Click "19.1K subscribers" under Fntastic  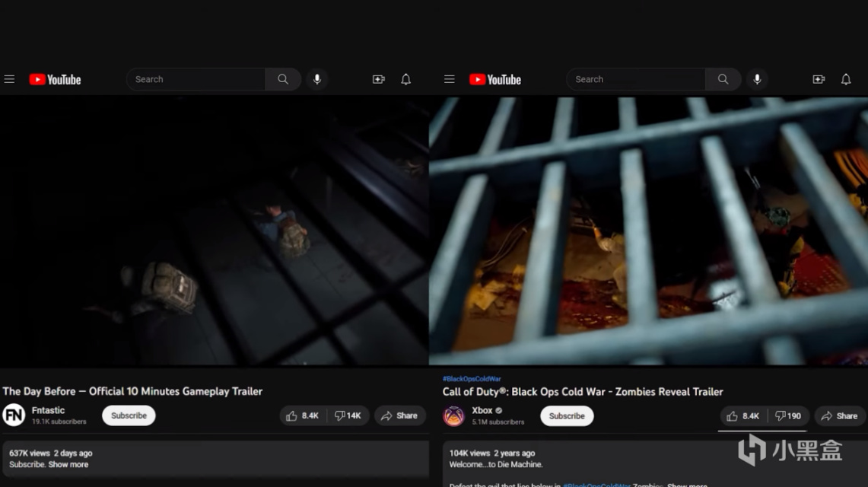(59, 422)
